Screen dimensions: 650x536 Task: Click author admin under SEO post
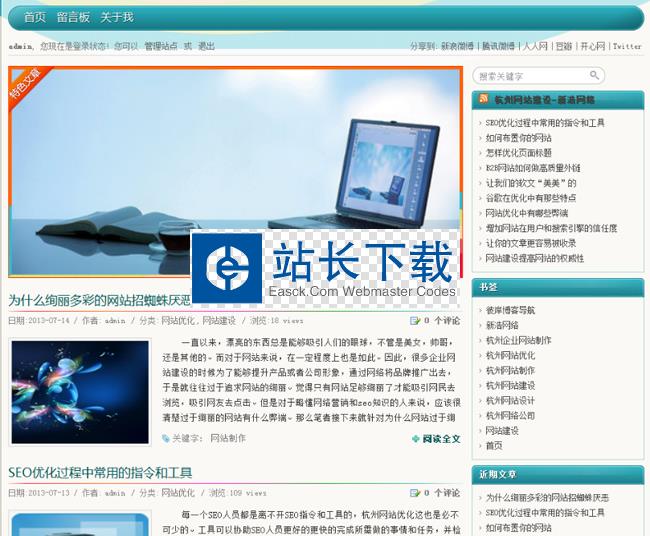[x=115, y=493]
